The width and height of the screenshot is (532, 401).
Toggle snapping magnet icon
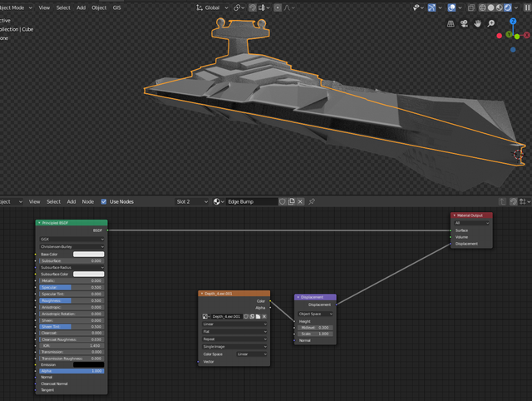[x=253, y=7]
